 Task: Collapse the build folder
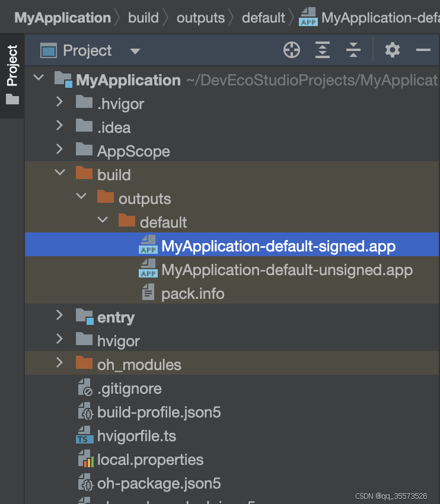pos(60,173)
